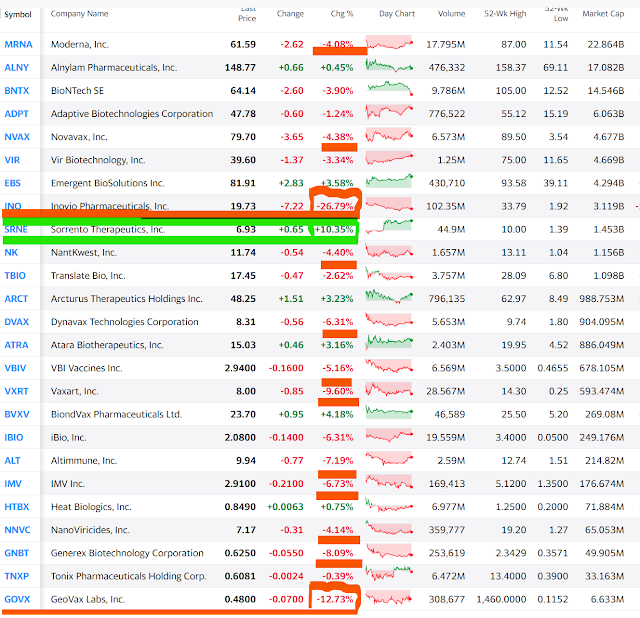Open the ALNY ticker symbol link
This screenshot has width=640, height=618.
17,67
